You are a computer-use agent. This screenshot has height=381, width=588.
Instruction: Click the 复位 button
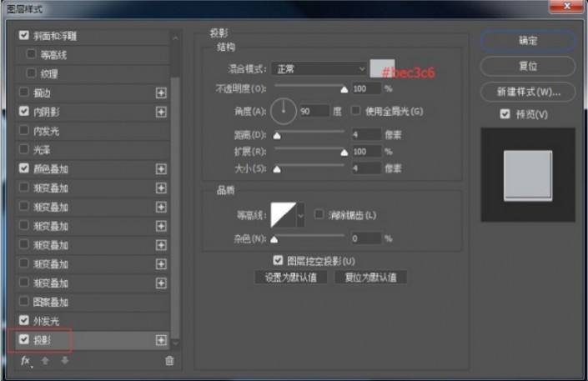(x=528, y=67)
